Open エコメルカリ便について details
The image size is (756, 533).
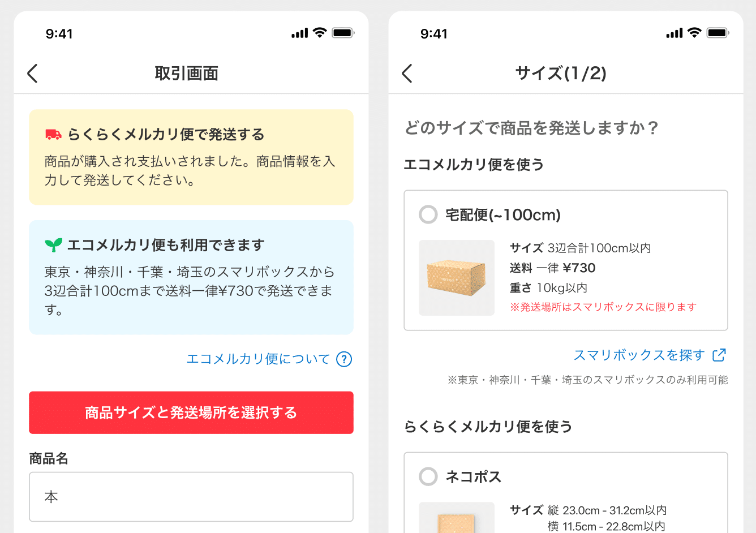point(259,359)
